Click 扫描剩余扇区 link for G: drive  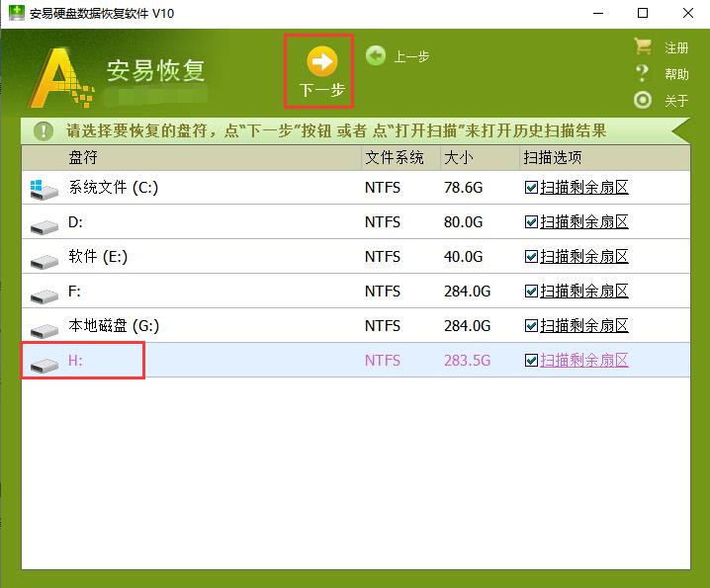click(x=584, y=325)
